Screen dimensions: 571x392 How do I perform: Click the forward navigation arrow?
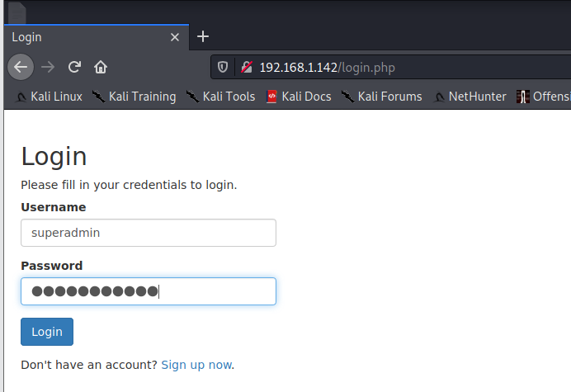click(x=48, y=67)
